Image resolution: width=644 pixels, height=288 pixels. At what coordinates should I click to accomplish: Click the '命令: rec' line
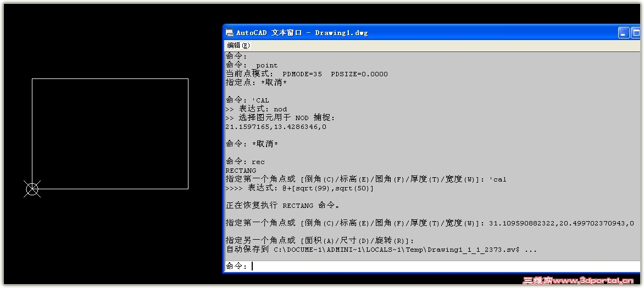[x=245, y=162]
